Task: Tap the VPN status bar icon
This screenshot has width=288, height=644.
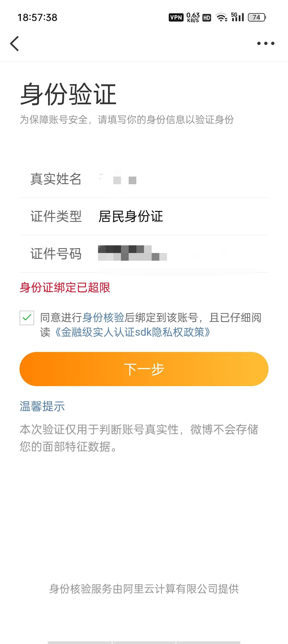Action: [x=176, y=17]
